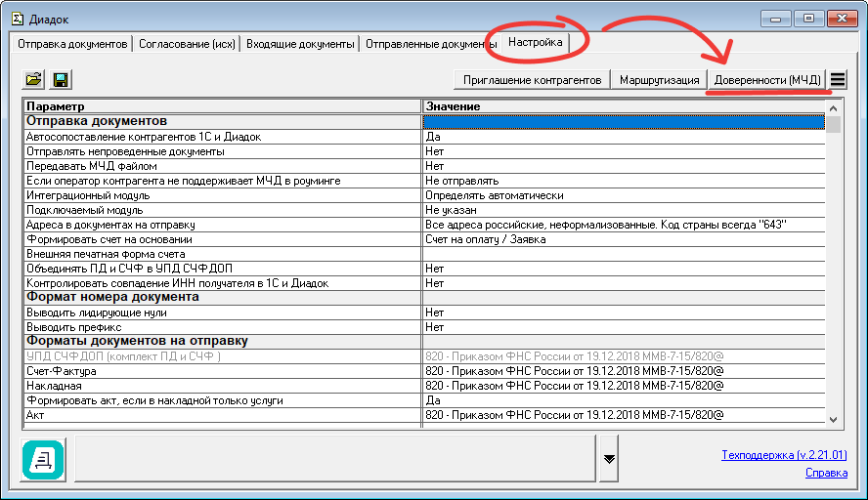868x500 pixels.
Task: Click the teal Diadoc logo button
Action: [x=43, y=460]
